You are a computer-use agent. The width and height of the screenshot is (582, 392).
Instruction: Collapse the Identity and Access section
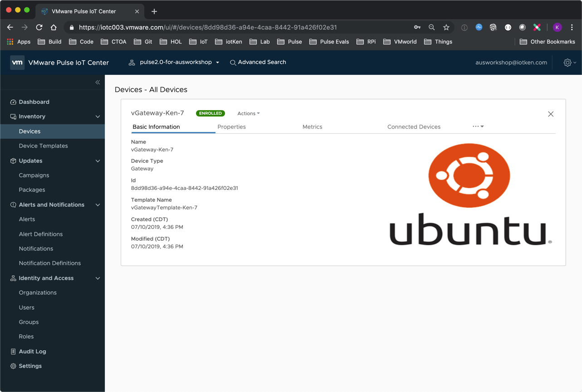tap(98, 278)
